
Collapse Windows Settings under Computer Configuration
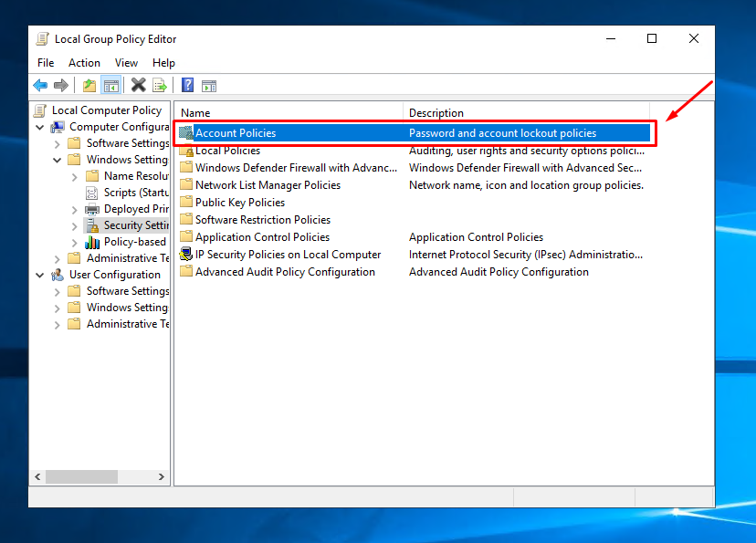tap(57, 160)
